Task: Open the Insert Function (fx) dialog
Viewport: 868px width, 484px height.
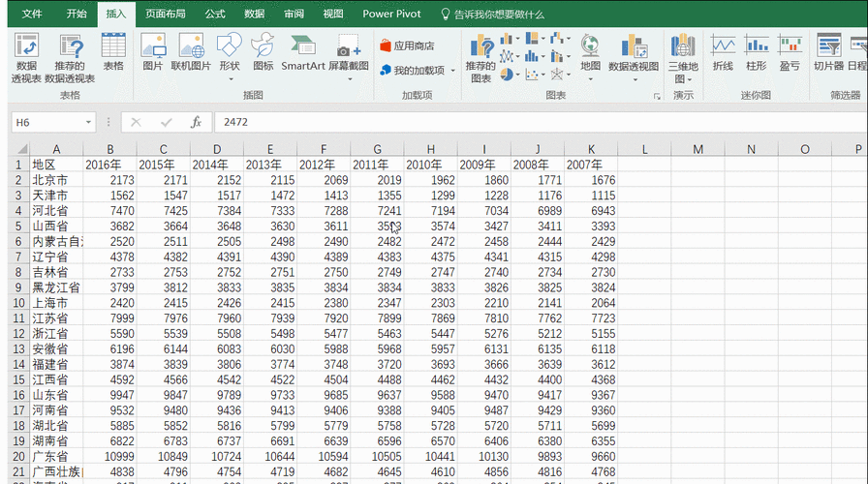Action: [196, 122]
